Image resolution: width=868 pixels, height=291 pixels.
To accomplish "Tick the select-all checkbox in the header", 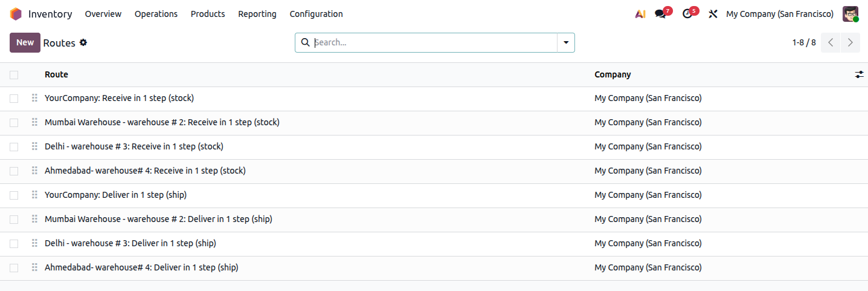I will pyautogui.click(x=14, y=75).
